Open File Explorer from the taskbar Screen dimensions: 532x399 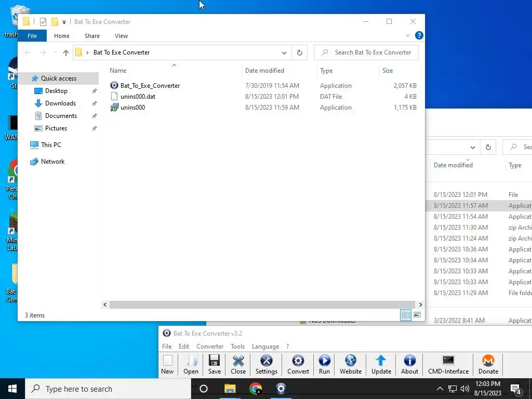pos(230,389)
